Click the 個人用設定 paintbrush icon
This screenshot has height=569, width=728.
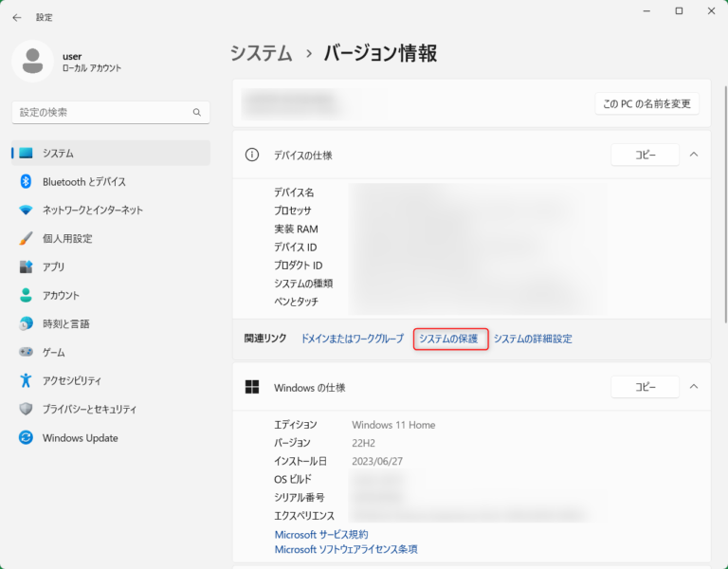pos(27,238)
